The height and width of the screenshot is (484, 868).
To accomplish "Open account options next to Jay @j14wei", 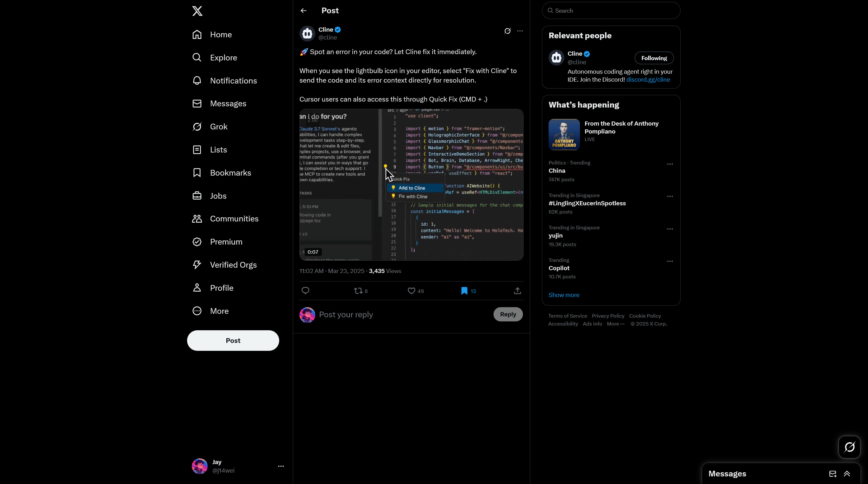I will coord(281,466).
